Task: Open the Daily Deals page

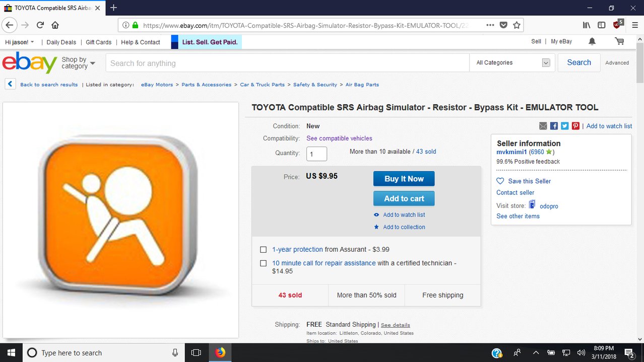Action: 61,42
